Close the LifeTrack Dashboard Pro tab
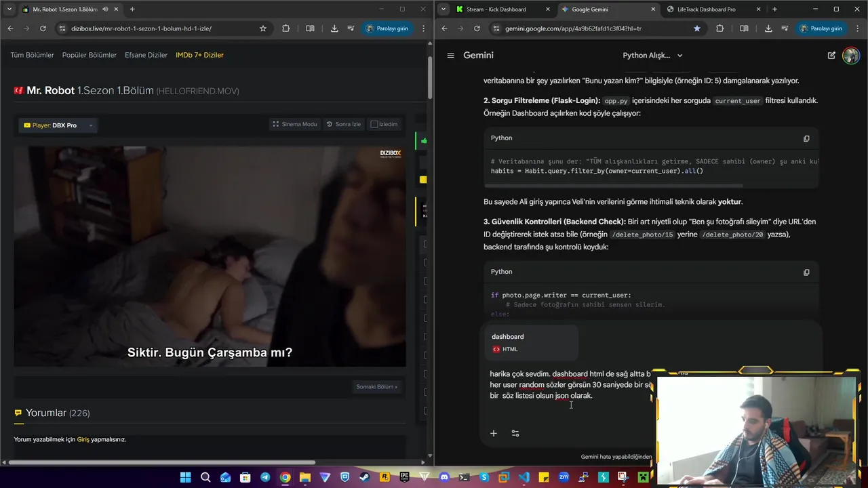 click(758, 9)
